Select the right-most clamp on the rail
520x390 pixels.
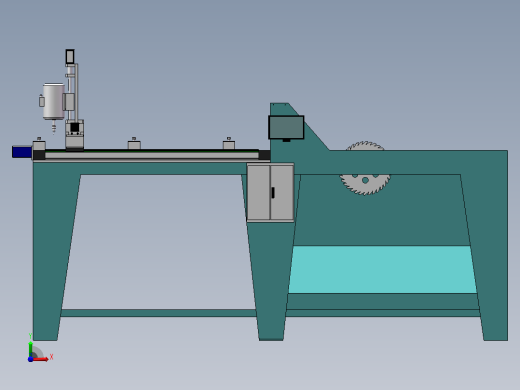click(x=229, y=144)
